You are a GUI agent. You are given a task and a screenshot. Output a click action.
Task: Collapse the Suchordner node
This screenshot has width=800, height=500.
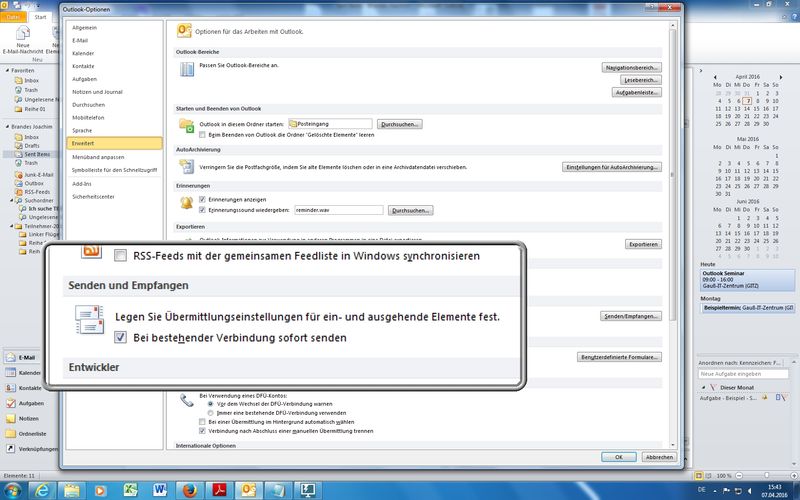pyautogui.click(x=12, y=201)
